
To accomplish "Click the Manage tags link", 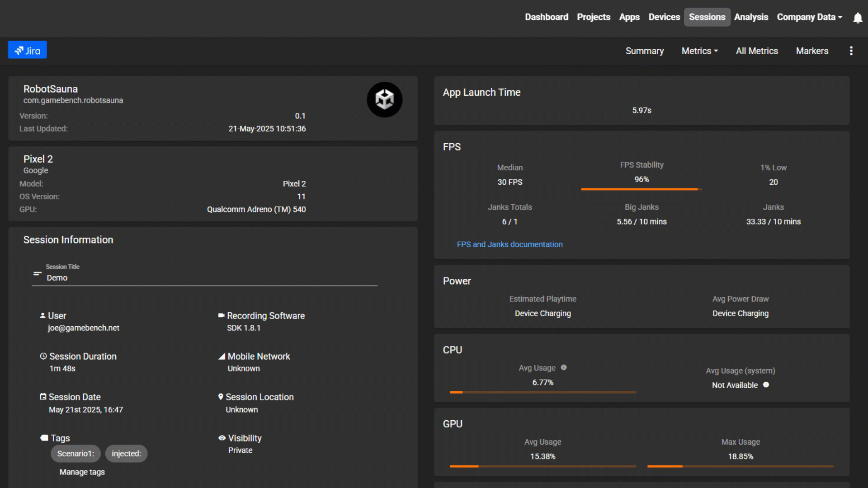I will 82,472.
